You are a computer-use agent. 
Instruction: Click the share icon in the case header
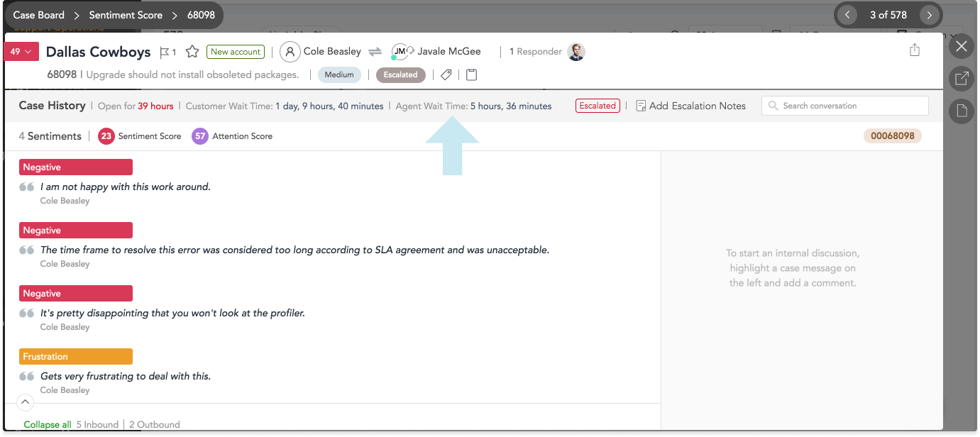[x=915, y=50]
